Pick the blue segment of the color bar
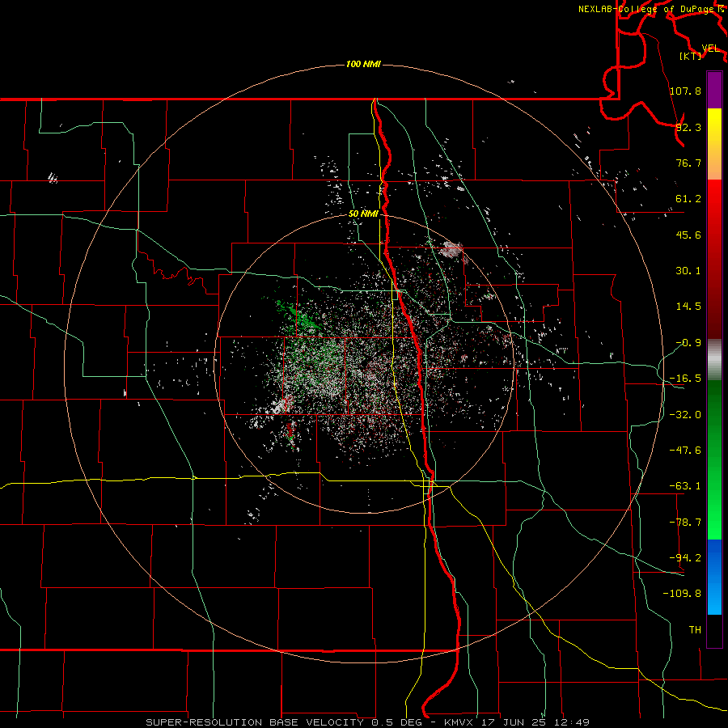 coord(714,577)
